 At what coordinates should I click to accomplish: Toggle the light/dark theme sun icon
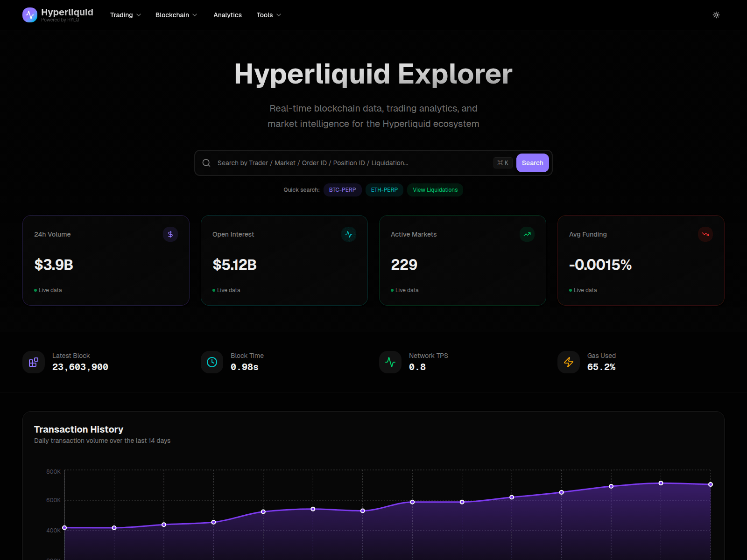click(716, 15)
